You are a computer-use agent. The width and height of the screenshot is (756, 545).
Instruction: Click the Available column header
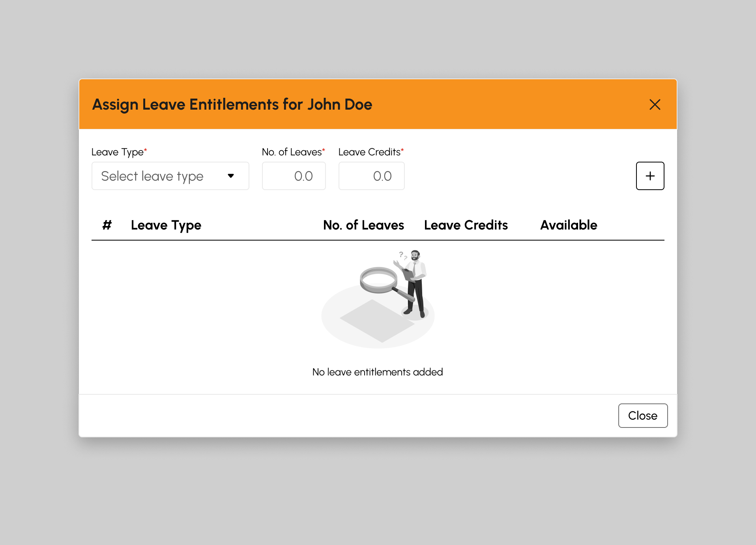[568, 225]
